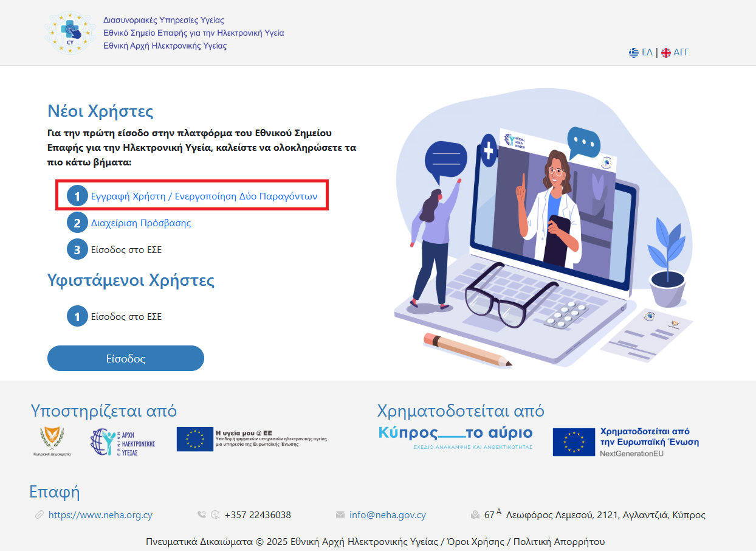
Task: Open the Διαχείριση Πρόσβασης link
Action: click(141, 223)
